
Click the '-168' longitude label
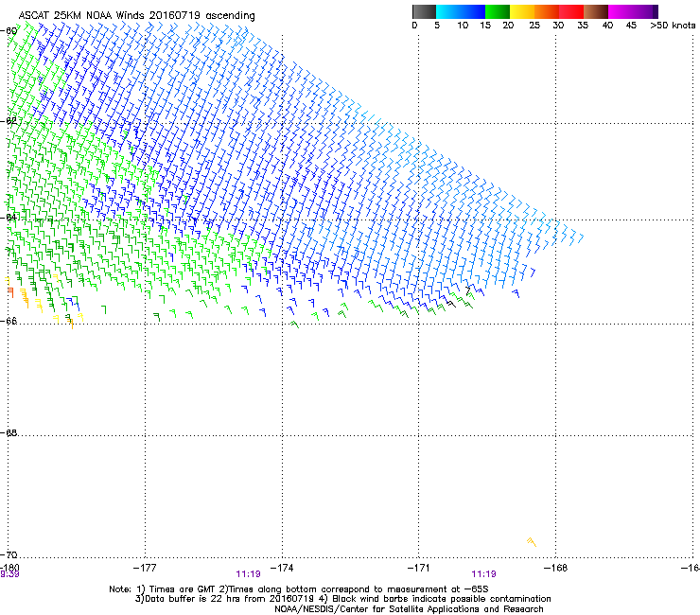click(556, 568)
